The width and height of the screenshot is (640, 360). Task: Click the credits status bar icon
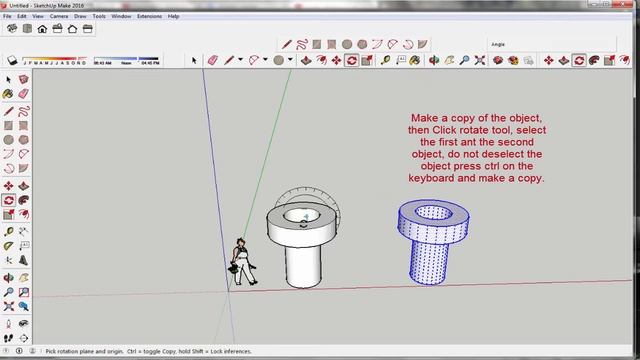pyautogui.click(x=19, y=351)
